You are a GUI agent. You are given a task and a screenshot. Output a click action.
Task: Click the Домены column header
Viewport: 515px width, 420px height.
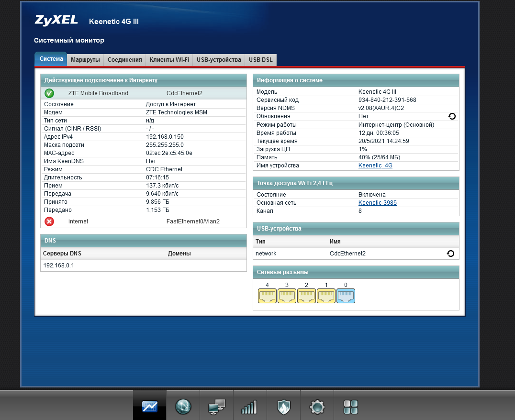[x=179, y=254]
